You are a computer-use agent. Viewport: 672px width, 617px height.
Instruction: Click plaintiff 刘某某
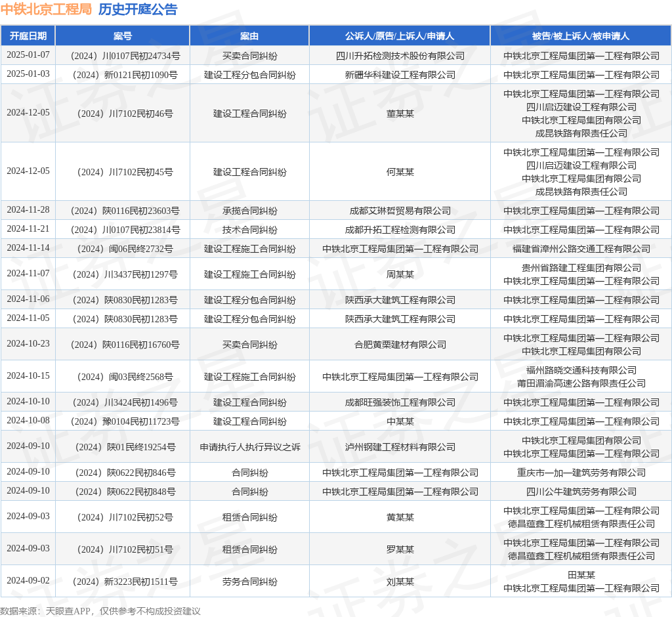[x=400, y=582]
